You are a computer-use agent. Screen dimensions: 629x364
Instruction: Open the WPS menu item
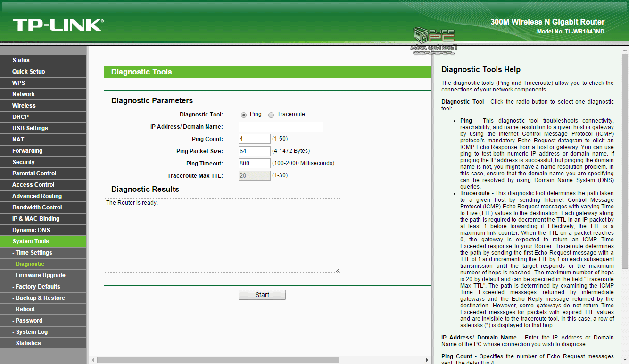click(43, 83)
